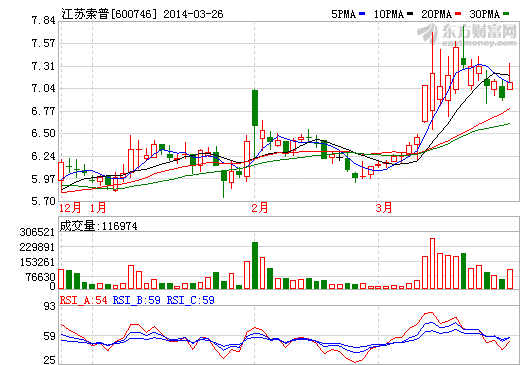Click the 6.77 price axis label
Image resolution: width=520 pixels, height=365 pixels.
[x=43, y=111]
